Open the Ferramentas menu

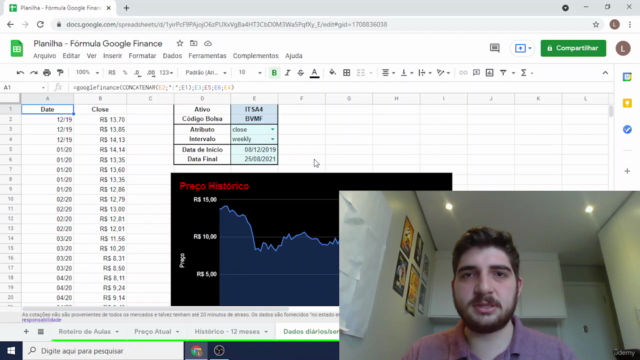point(207,56)
